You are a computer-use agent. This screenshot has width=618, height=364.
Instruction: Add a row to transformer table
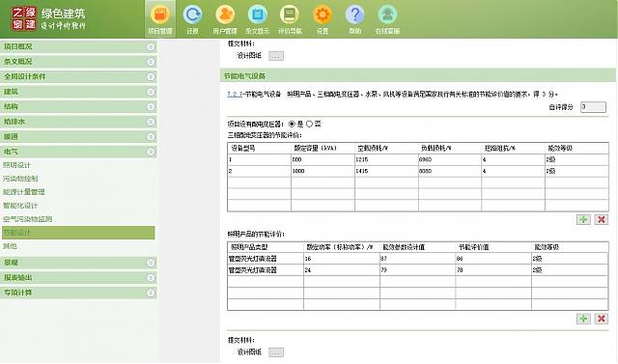[583, 219]
